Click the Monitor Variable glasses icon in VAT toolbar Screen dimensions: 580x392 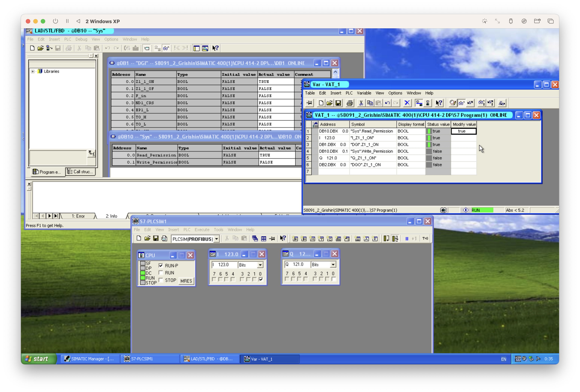pyautogui.click(x=462, y=103)
